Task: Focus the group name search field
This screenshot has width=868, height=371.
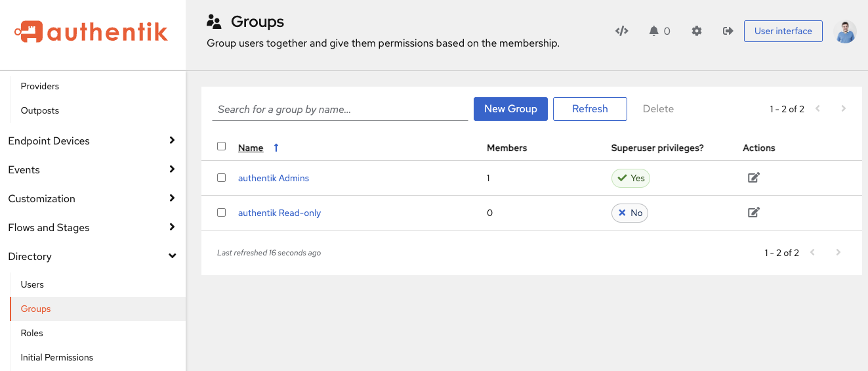Action: (x=340, y=110)
